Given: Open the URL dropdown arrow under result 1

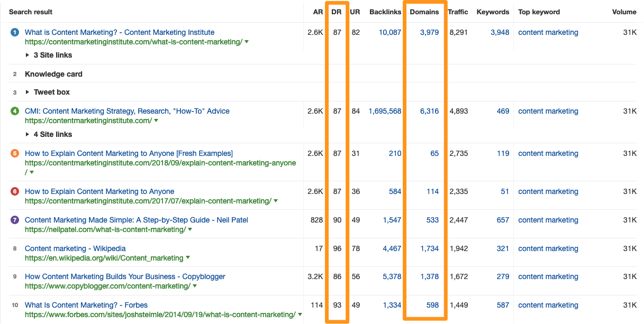Looking at the screenshot, I should coord(247,42).
